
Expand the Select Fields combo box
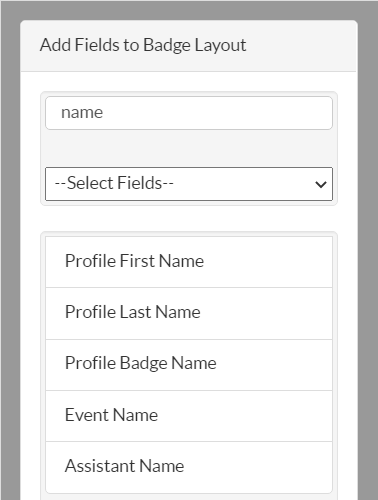point(189,184)
